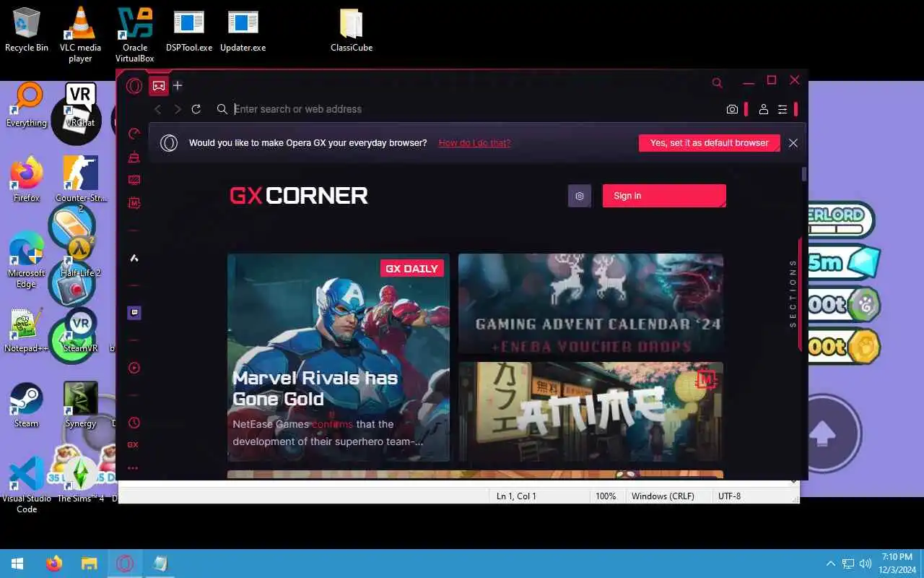Click the GX CORNER heading logo

pos(299,196)
